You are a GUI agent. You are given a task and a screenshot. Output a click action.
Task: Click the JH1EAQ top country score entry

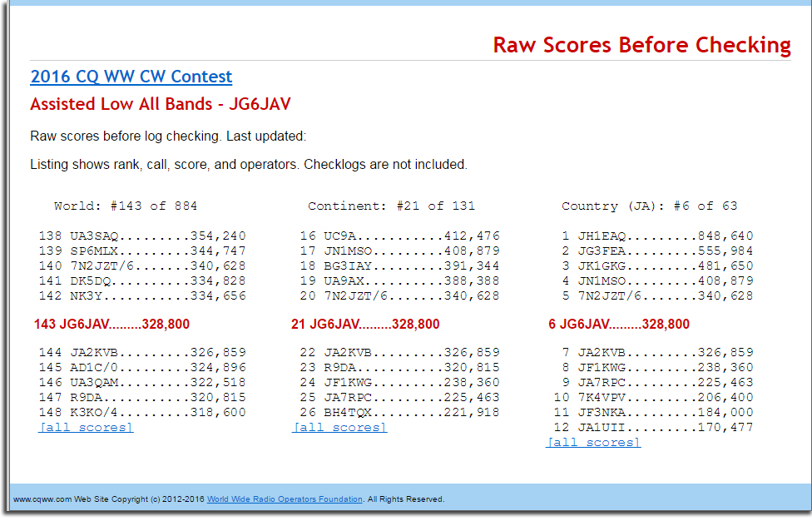point(657,236)
